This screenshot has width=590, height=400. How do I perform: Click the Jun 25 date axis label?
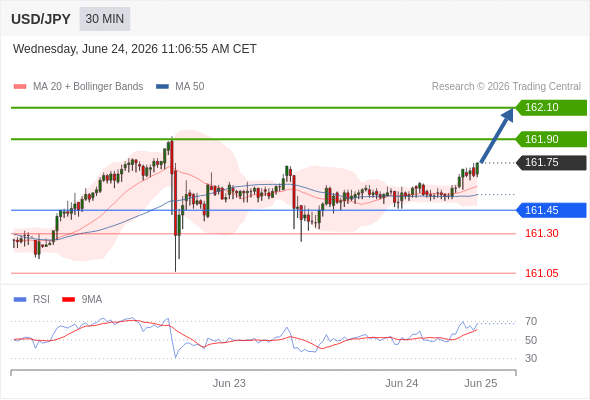point(481,383)
